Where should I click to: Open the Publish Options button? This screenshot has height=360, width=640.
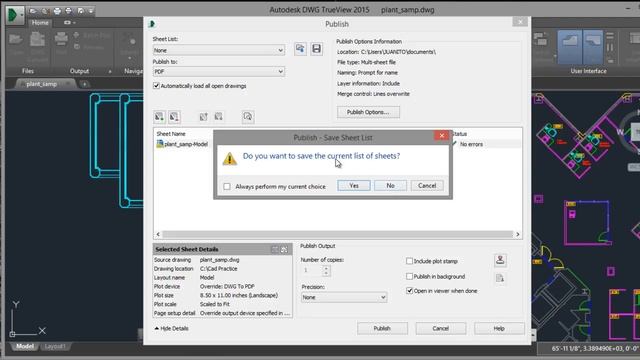tap(368, 112)
